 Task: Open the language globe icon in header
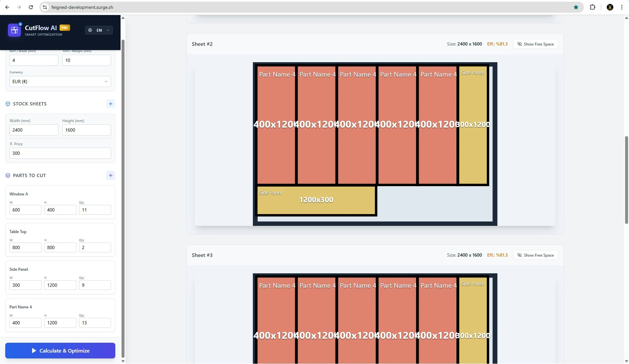(x=91, y=30)
